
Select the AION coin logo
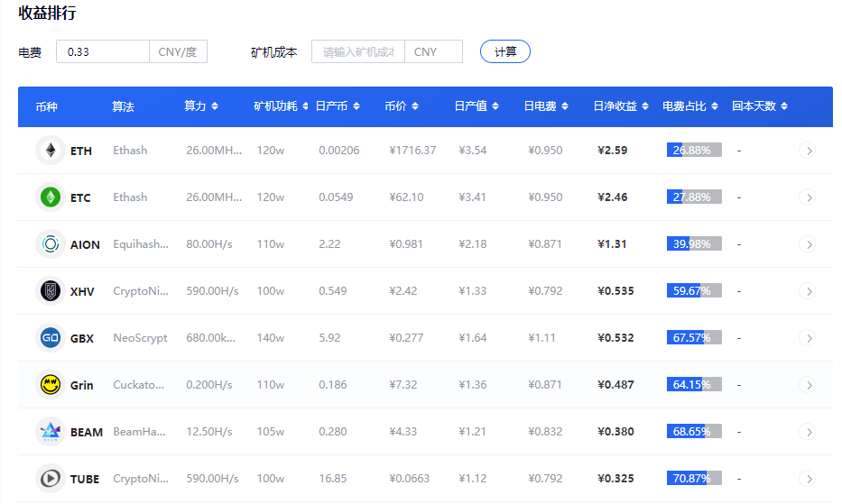[50, 244]
